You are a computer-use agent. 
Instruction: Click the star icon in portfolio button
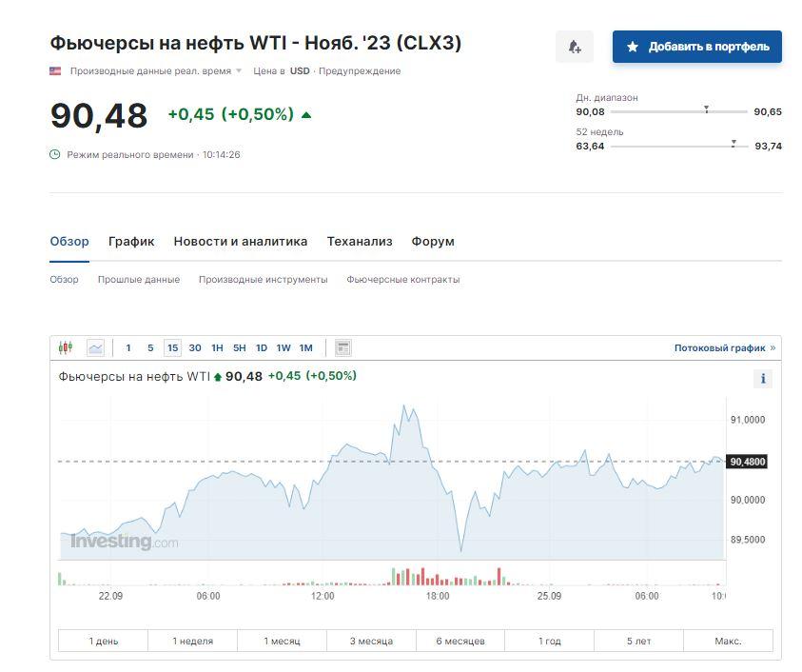pyautogui.click(x=633, y=47)
